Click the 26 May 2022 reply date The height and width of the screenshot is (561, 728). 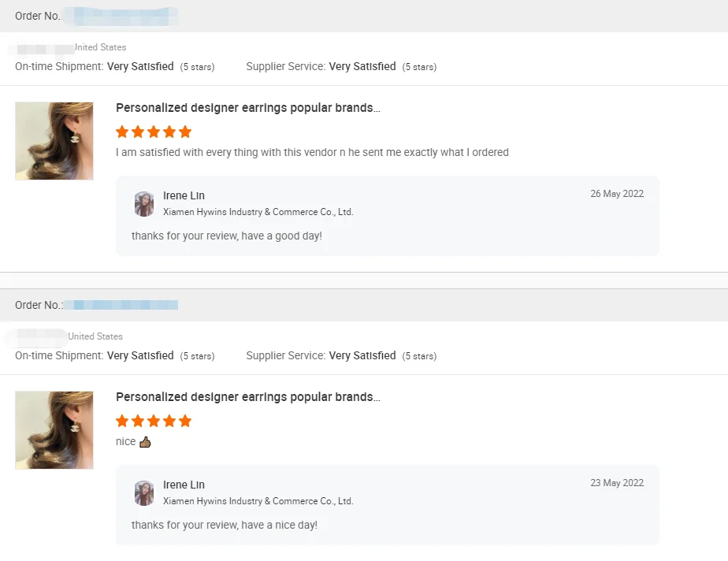coord(617,194)
